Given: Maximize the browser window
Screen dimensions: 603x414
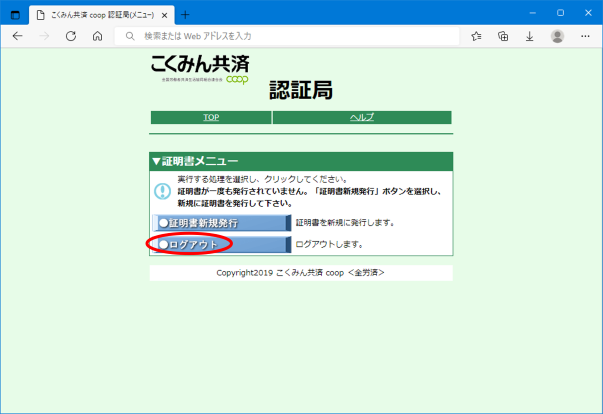Looking at the screenshot, I should pos(560,13).
